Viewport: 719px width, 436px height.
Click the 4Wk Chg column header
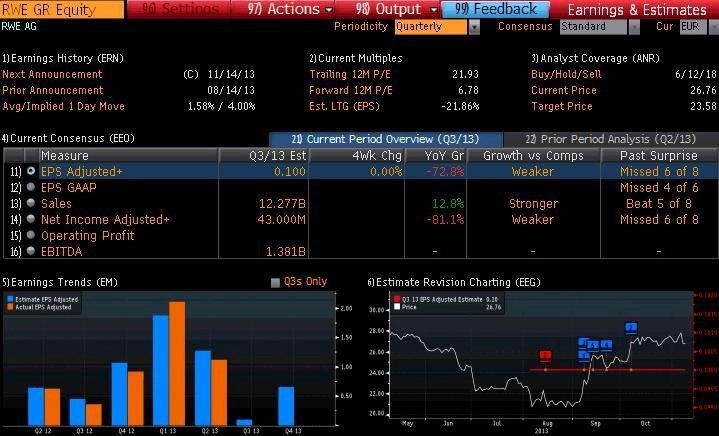pyautogui.click(x=357, y=156)
